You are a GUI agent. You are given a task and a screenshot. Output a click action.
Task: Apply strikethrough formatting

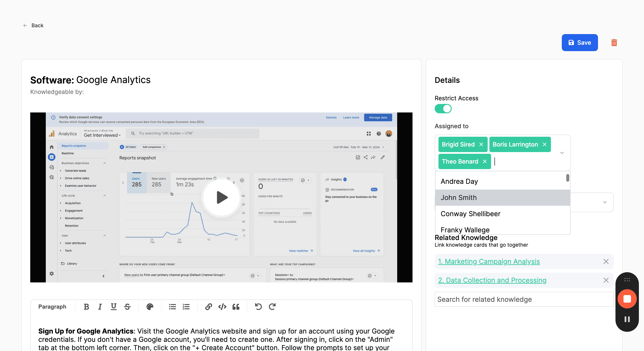(x=127, y=306)
